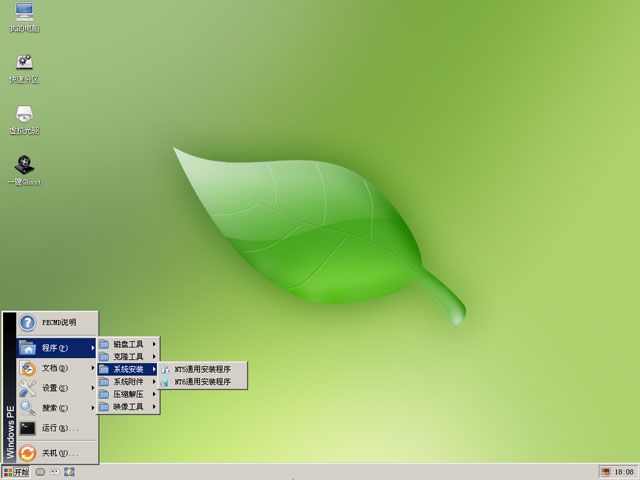Click the 设置 wrench tools icon

pyautogui.click(x=28, y=388)
